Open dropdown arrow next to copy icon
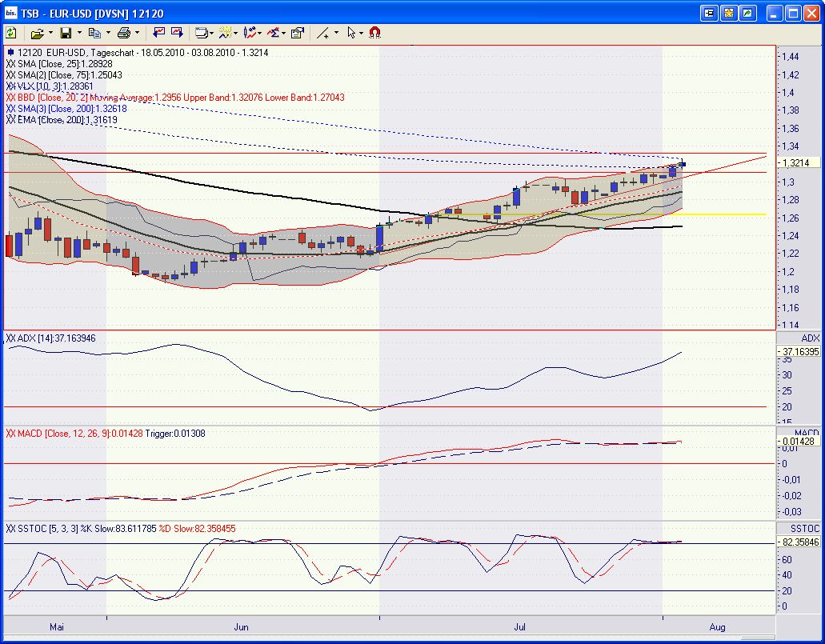This screenshot has height=644, width=825. tap(109, 33)
